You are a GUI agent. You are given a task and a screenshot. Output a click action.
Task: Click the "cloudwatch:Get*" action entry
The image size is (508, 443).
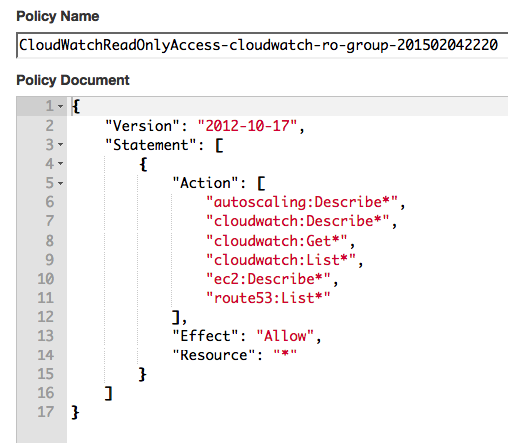point(277,241)
